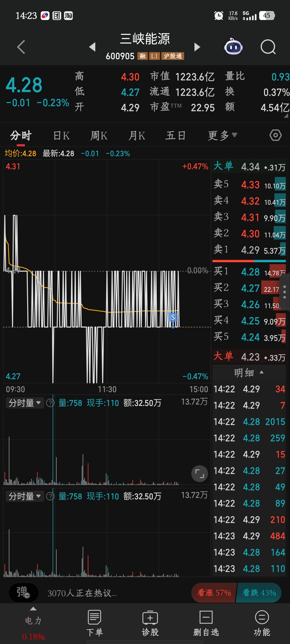Go to previous stock arrow
Image resolution: width=290 pixels, height=644 pixels.
93,47
